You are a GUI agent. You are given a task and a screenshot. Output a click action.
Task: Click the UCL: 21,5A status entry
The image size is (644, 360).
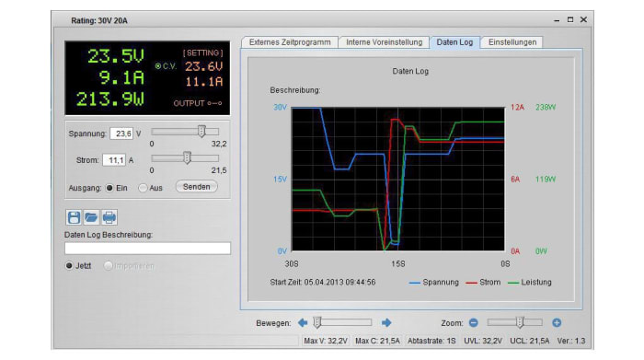[529, 341]
